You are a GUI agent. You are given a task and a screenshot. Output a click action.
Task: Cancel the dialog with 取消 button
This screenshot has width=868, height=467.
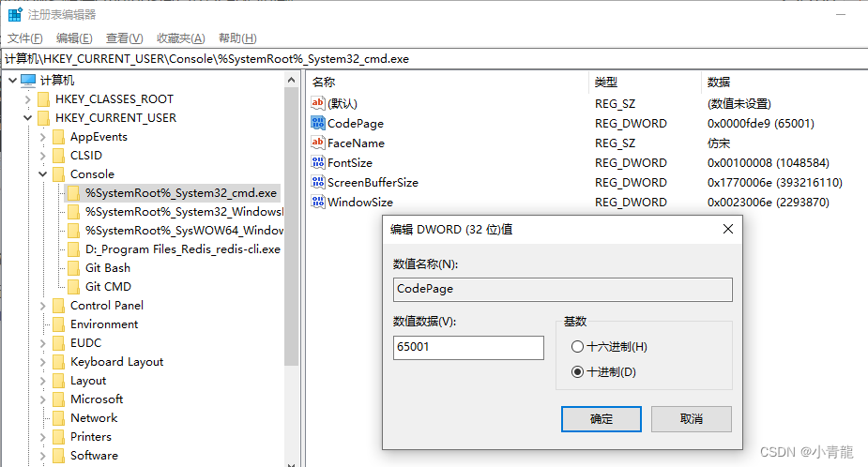click(692, 419)
